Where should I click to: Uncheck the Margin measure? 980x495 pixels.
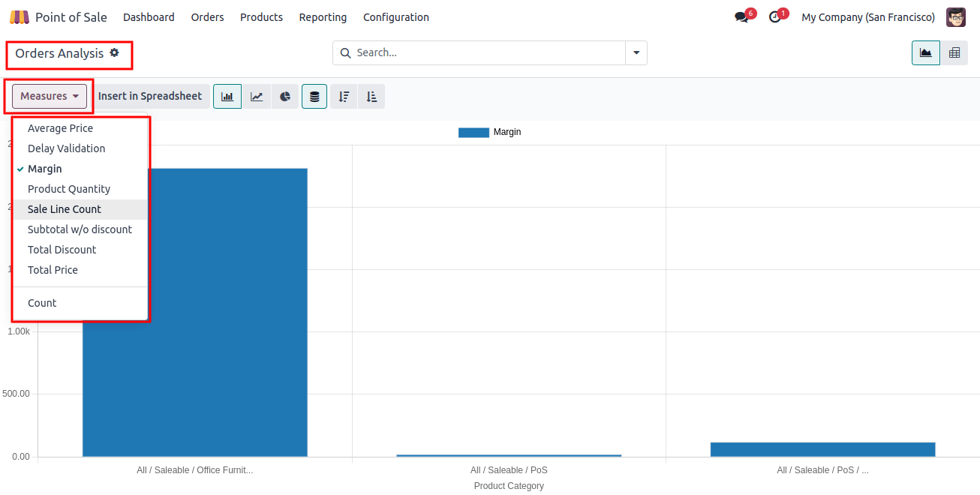click(x=80, y=169)
